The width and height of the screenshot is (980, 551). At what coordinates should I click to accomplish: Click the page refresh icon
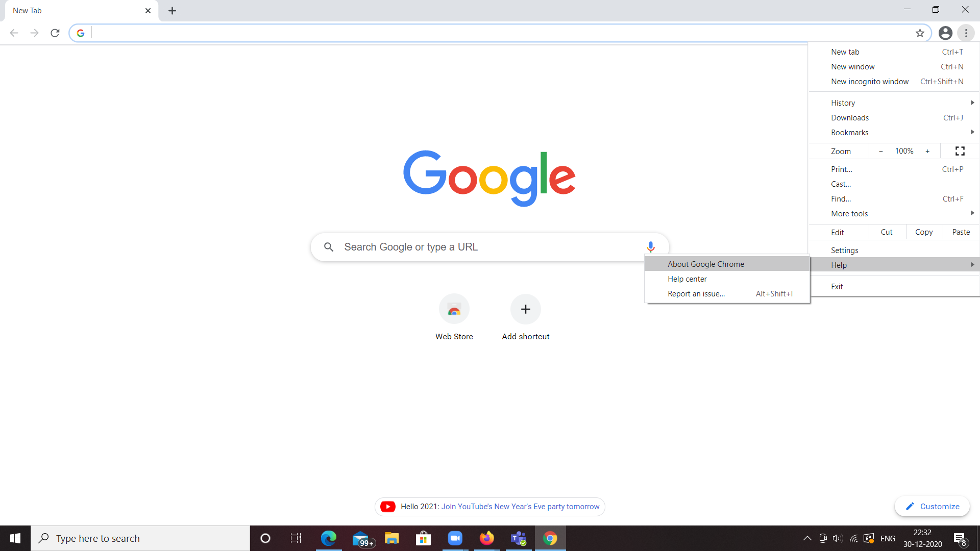point(56,33)
